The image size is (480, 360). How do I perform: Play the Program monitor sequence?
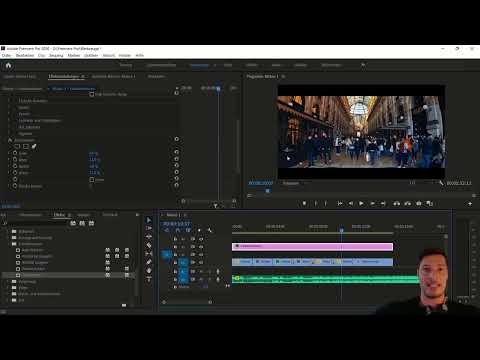tap(361, 203)
